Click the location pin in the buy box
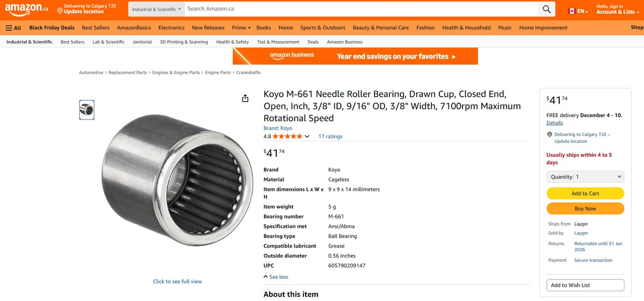 [550, 134]
